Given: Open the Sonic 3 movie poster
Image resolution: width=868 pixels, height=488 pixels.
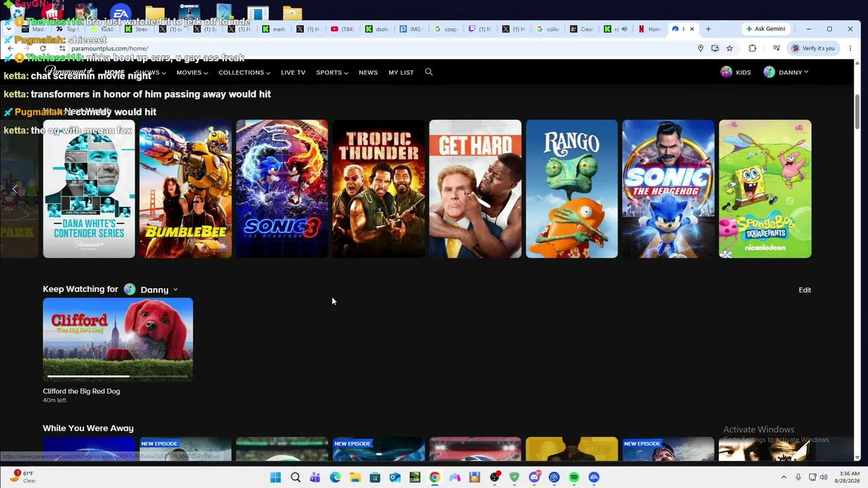Looking at the screenshot, I should (x=282, y=189).
